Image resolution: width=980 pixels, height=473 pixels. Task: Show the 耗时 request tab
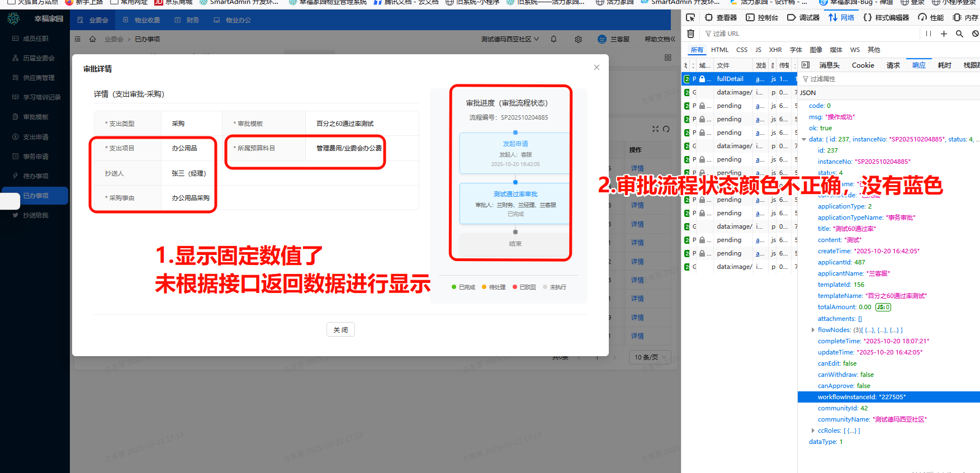[945, 65]
